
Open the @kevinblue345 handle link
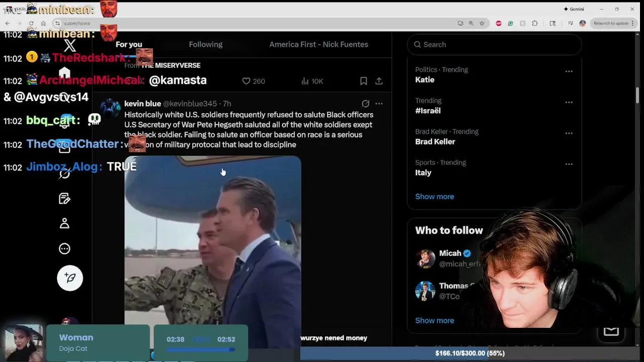[190, 104]
